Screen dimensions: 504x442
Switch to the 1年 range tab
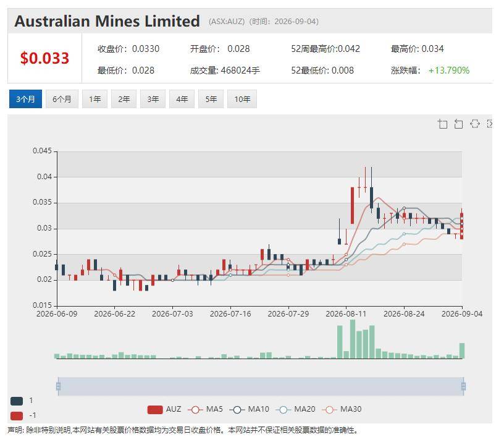coord(95,99)
